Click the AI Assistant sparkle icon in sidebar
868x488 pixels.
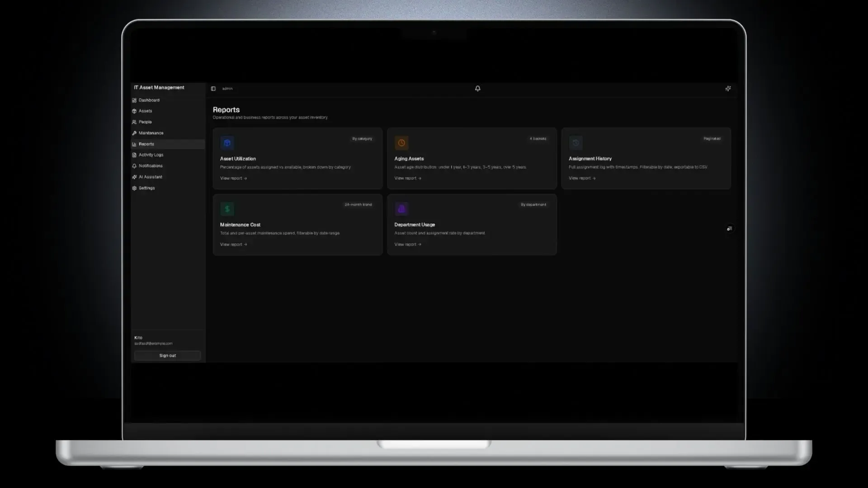tap(134, 177)
